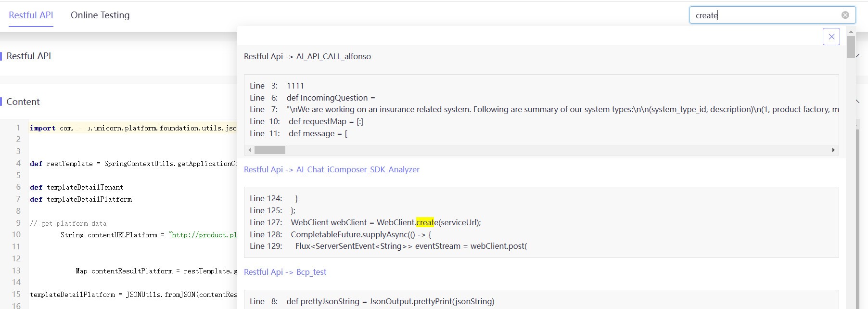Select Line 11 'def message = ['
The height and width of the screenshot is (309, 868).
[298, 133]
